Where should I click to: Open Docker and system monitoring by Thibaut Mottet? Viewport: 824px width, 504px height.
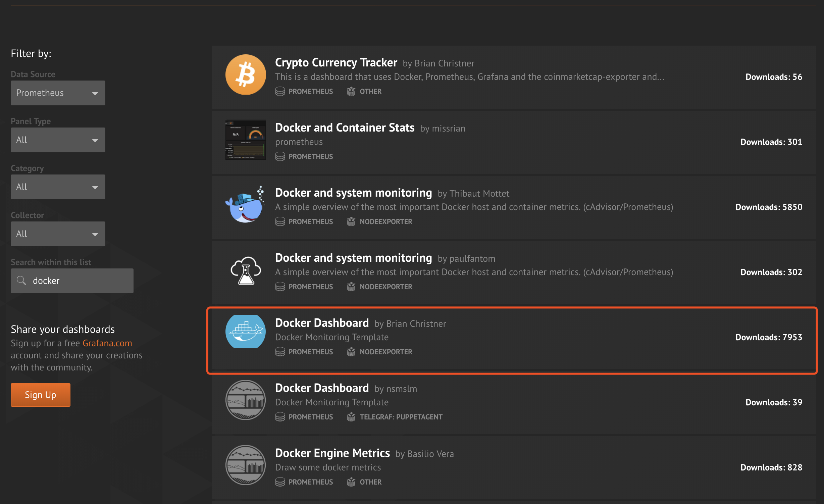click(354, 193)
